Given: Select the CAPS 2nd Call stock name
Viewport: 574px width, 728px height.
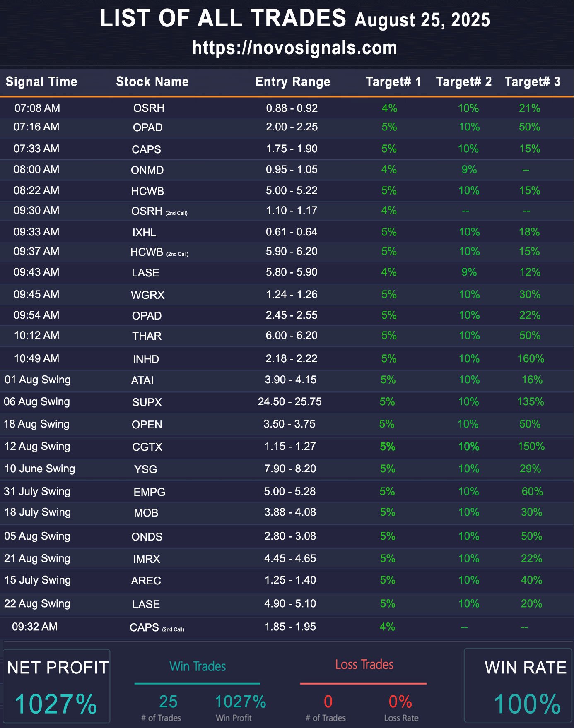Looking at the screenshot, I should pos(157,627).
